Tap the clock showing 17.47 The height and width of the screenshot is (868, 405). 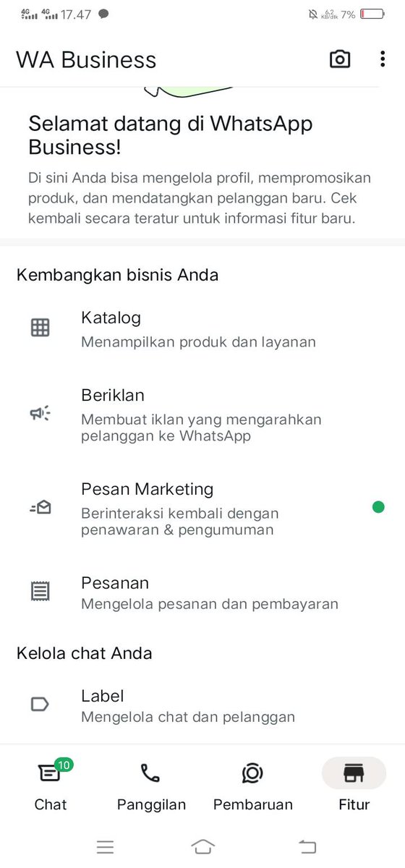click(76, 14)
